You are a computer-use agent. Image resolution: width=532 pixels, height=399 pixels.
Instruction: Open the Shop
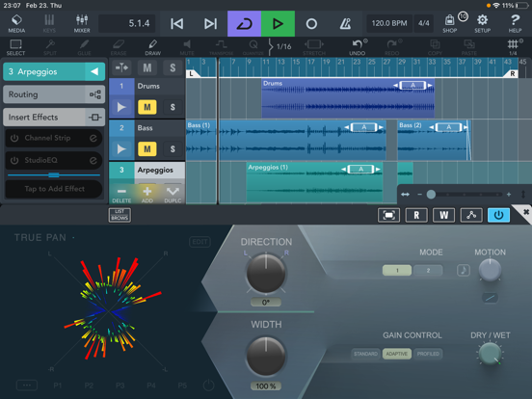(449, 23)
